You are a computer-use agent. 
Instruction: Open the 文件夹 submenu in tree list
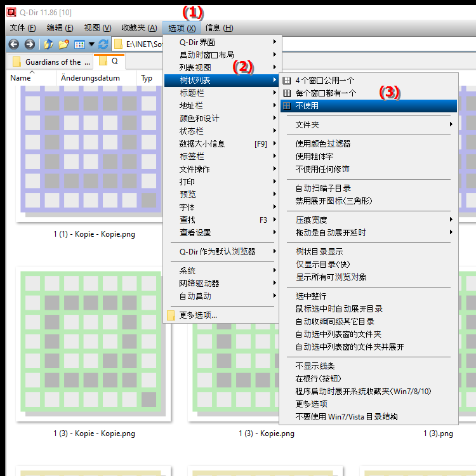[369, 125]
